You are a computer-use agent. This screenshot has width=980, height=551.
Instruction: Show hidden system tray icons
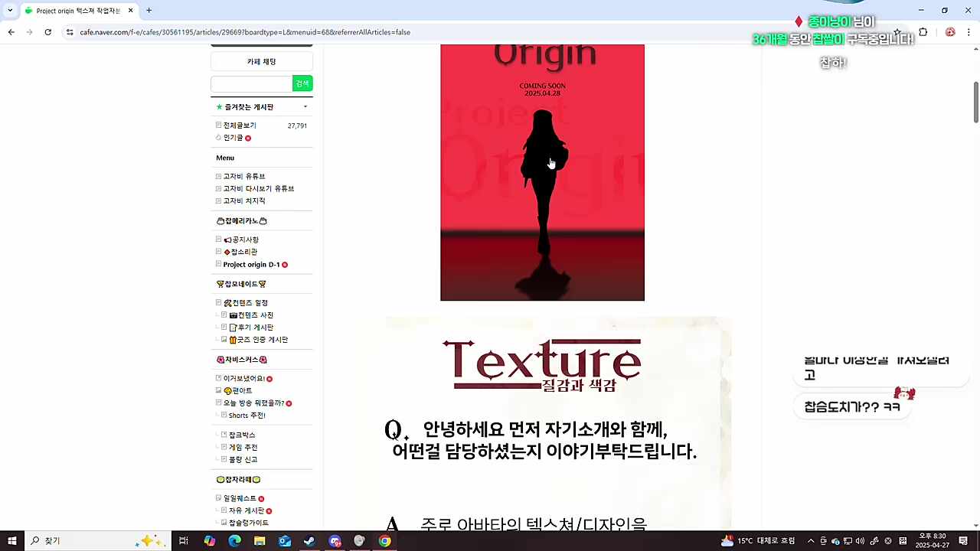[x=811, y=541]
